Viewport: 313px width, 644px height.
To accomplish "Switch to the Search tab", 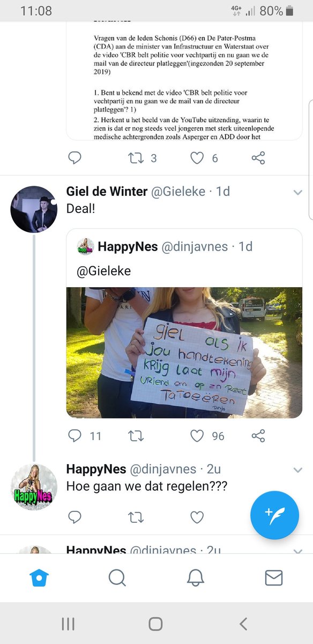I will click(117, 577).
